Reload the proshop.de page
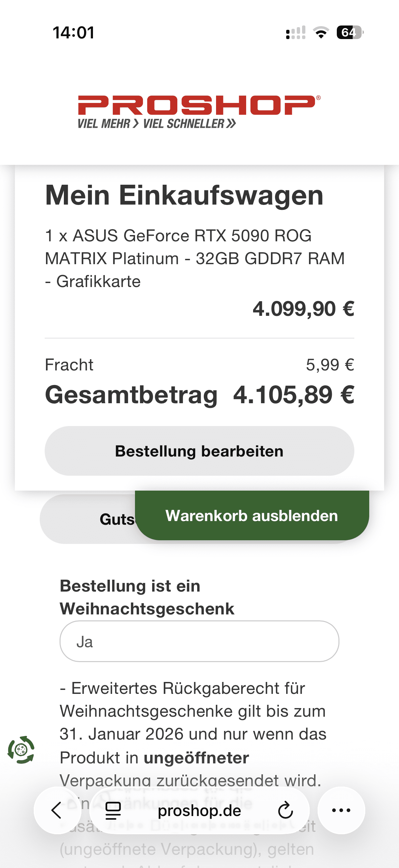This screenshot has width=399, height=868. (286, 811)
